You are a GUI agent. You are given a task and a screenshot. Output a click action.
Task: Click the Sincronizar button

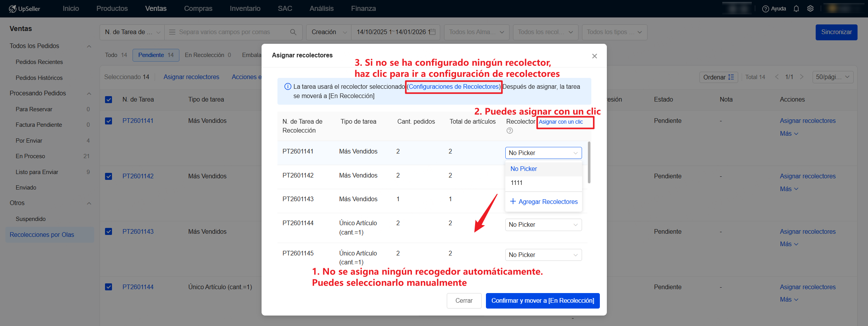836,32
